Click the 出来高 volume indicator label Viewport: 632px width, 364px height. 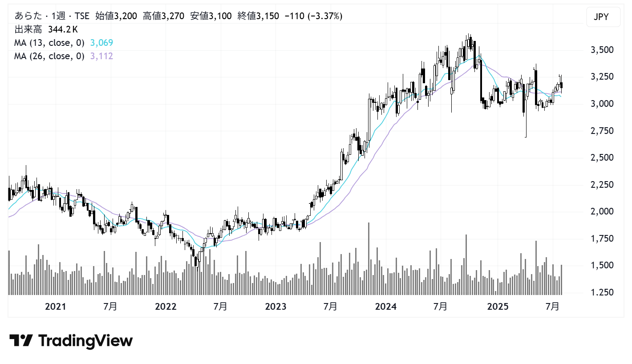click(x=29, y=30)
